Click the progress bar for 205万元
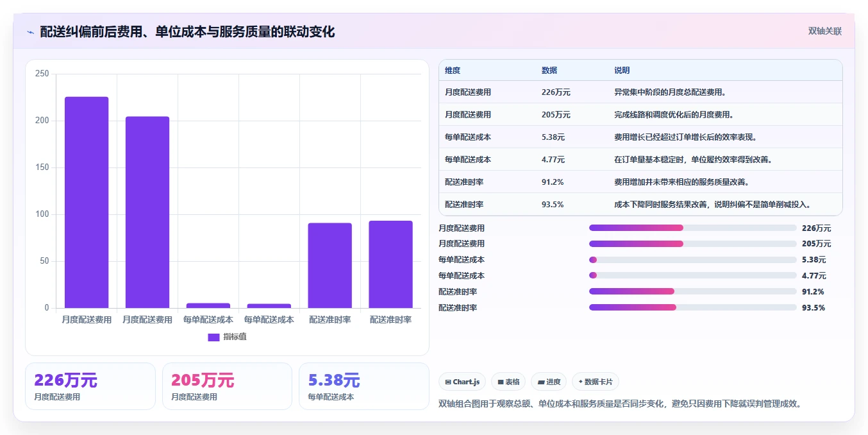 pyautogui.click(x=692, y=244)
